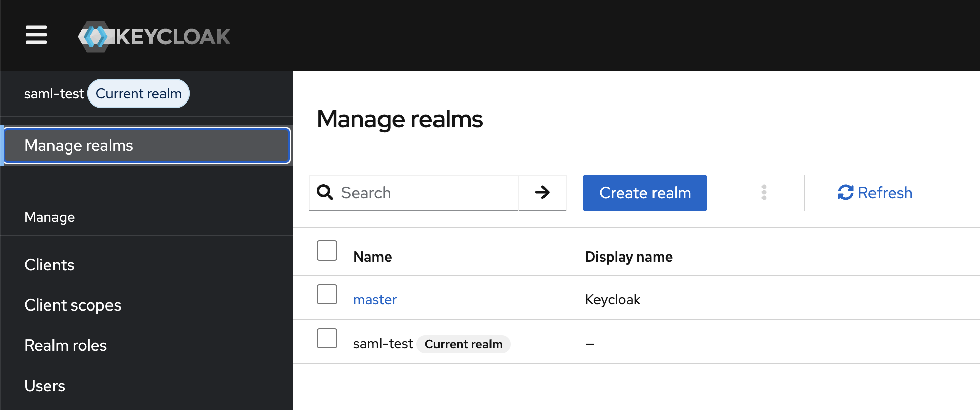
Task: Tick the select-all checkbox in header
Action: [x=327, y=250]
